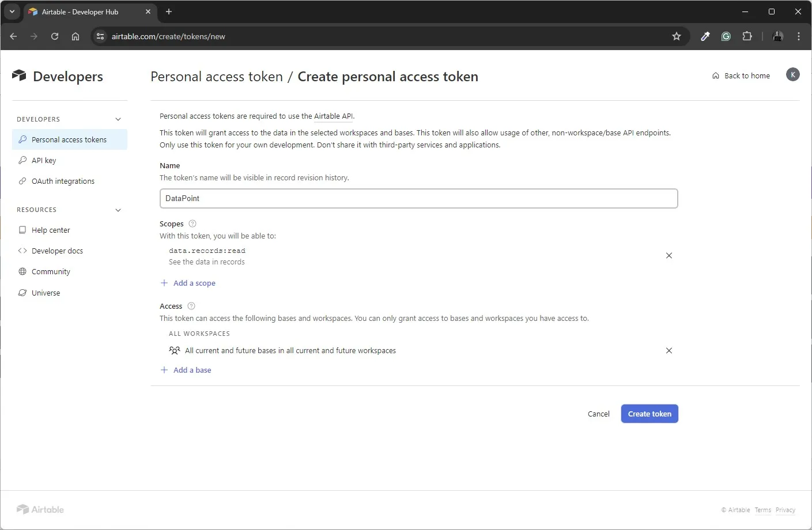
Task: Remove the all workspaces access entry
Action: 669,350
